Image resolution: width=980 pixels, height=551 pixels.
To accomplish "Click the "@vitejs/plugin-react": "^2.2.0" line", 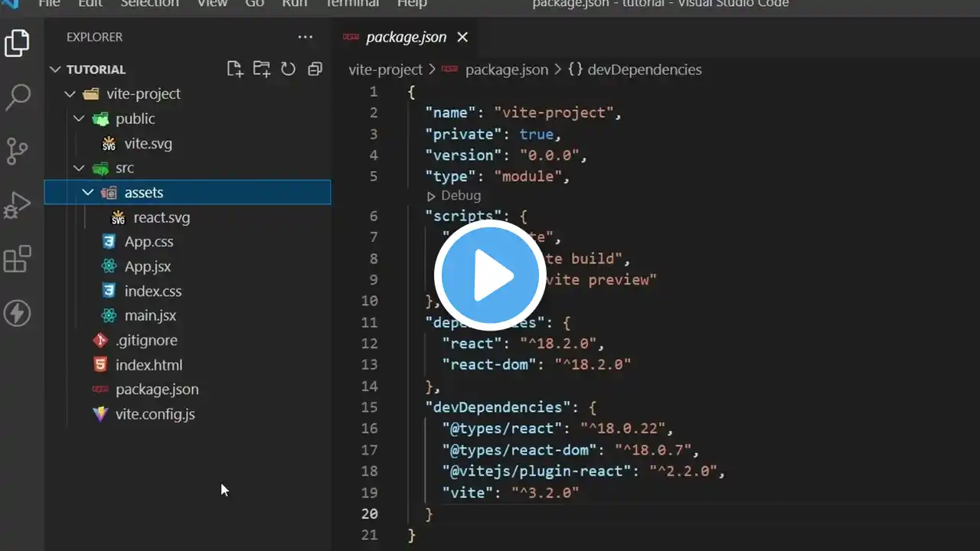I will [x=583, y=471].
